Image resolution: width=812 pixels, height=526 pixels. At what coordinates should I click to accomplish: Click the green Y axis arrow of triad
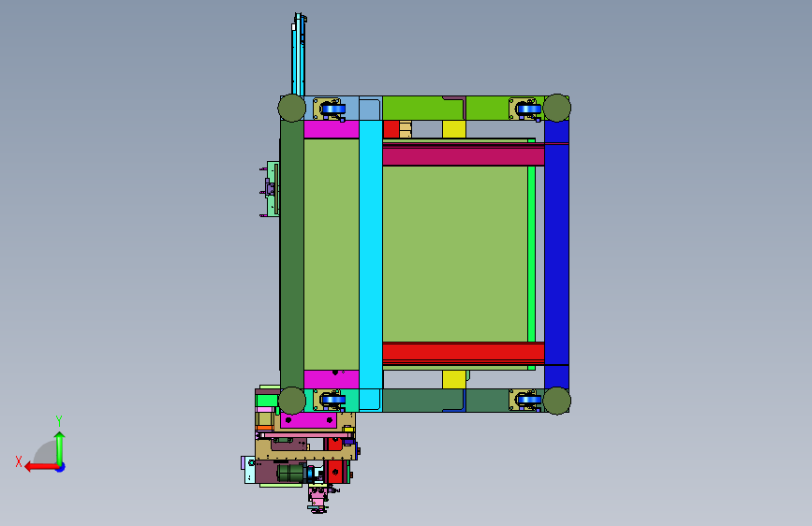60,448
